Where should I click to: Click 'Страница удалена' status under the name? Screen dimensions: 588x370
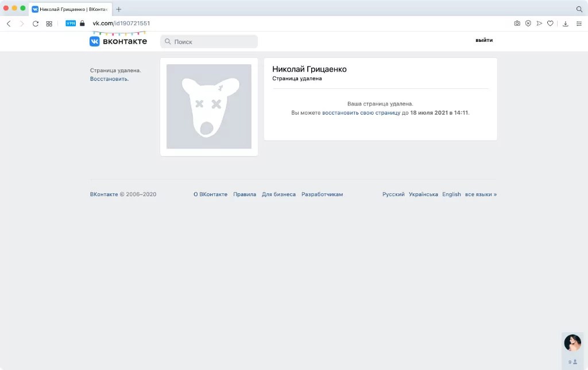click(x=297, y=79)
